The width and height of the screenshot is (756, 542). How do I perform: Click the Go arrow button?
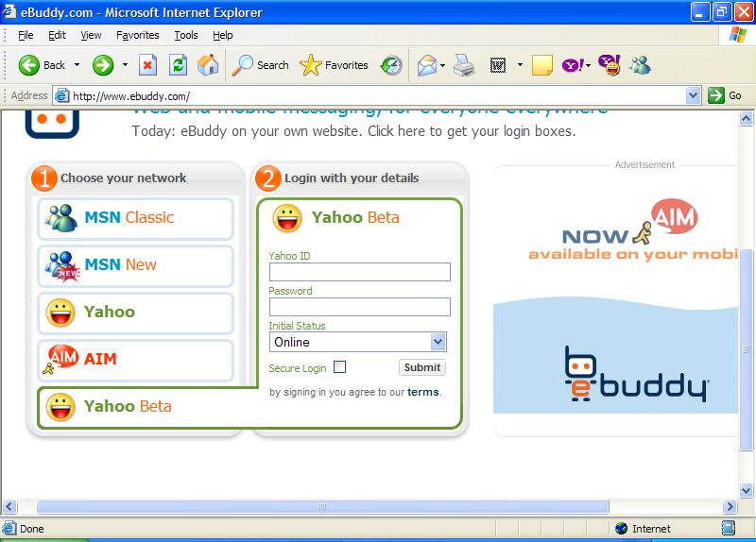[x=716, y=95]
